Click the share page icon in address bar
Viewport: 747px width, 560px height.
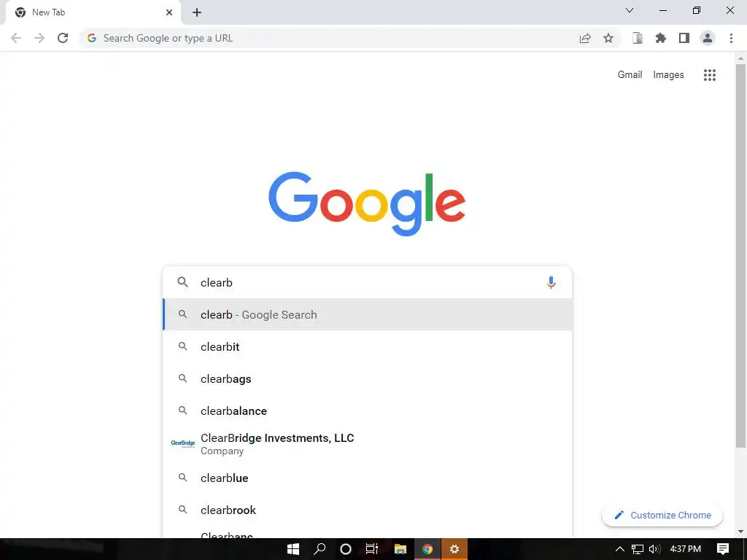585,38
